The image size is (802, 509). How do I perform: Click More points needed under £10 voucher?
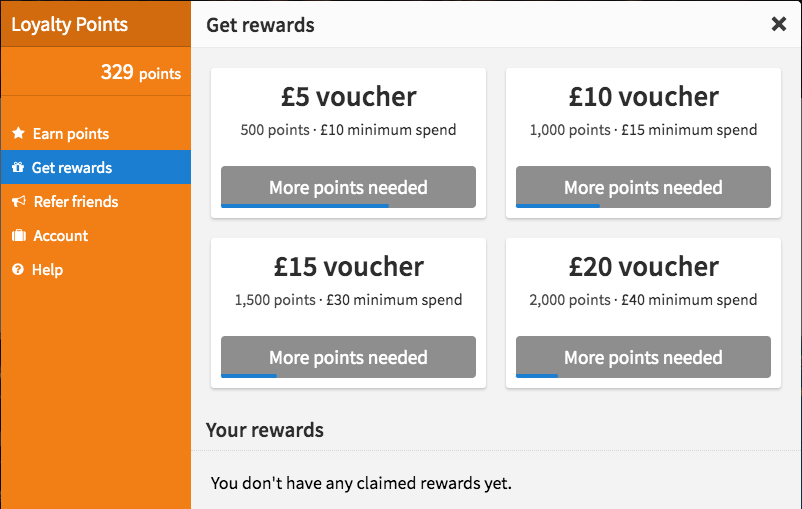pyautogui.click(x=643, y=187)
